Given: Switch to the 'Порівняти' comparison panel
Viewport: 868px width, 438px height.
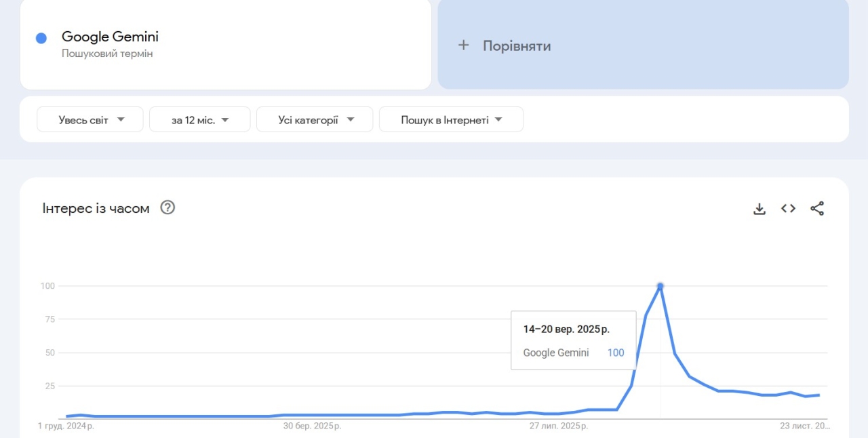Looking at the screenshot, I should [642, 45].
